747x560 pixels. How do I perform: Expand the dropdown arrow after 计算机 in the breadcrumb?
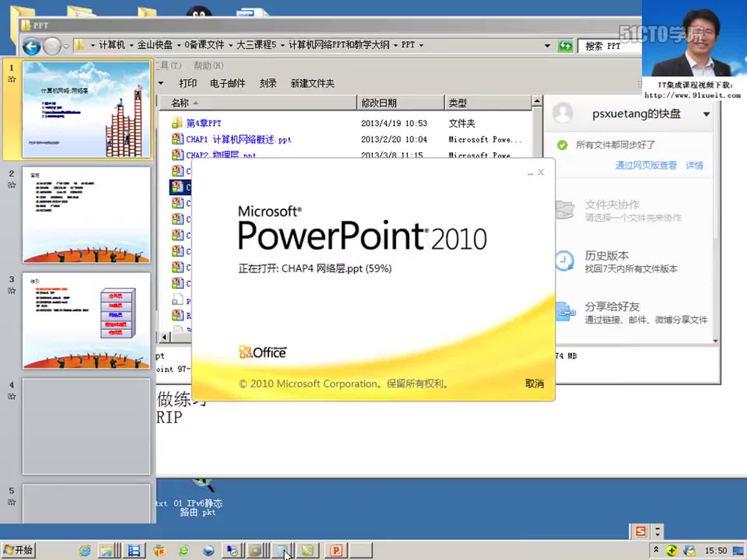[x=131, y=46]
